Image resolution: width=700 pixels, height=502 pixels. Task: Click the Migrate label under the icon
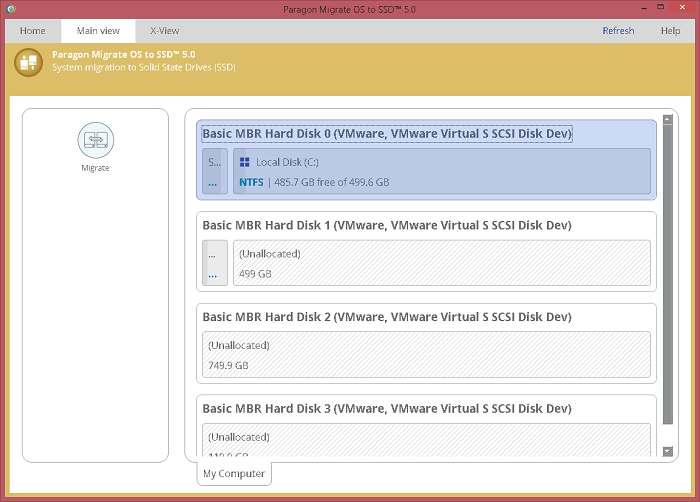[95, 168]
